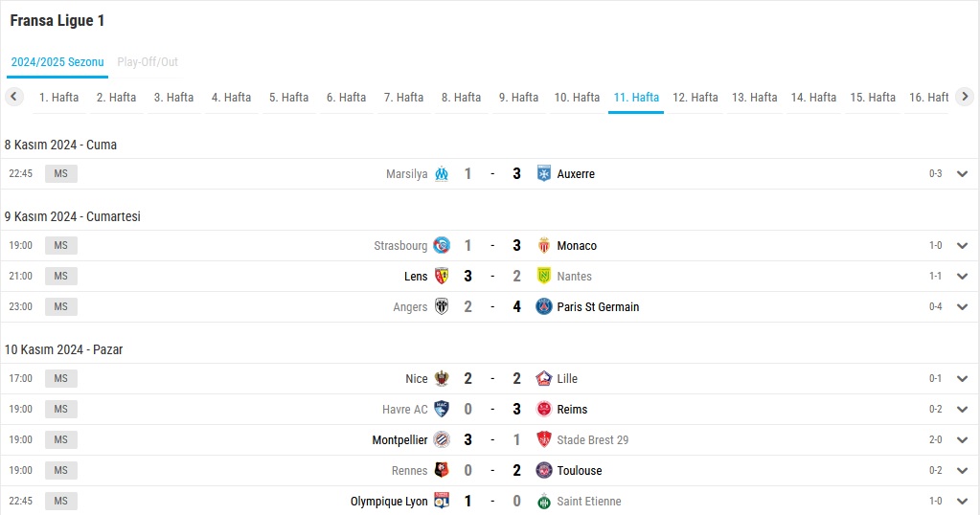Viewport: 980px width, 515px height.
Task: Click the Lille team logo
Action: (544, 378)
